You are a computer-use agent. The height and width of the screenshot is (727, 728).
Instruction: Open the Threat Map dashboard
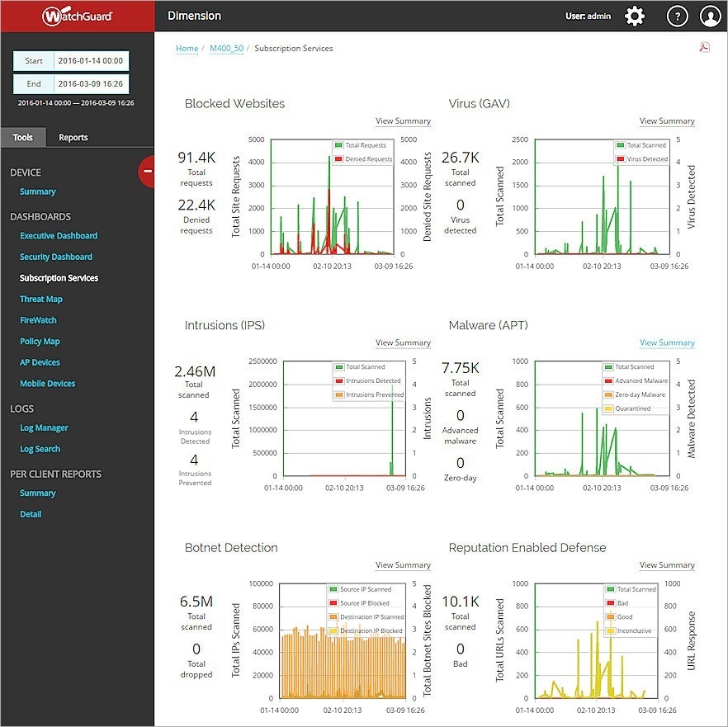(x=41, y=299)
